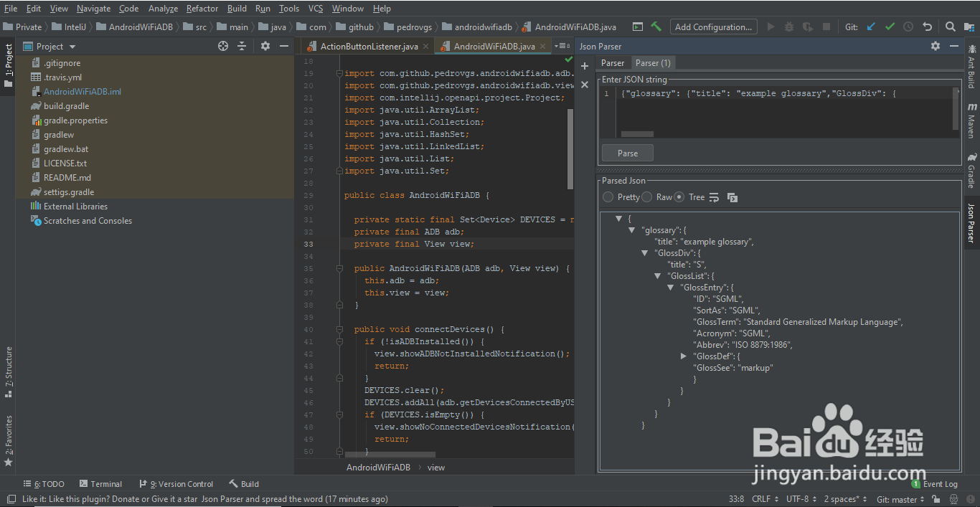Image resolution: width=980 pixels, height=507 pixels.
Task: Click Add Configuration... button
Action: pyautogui.click(x=714, y=27)
